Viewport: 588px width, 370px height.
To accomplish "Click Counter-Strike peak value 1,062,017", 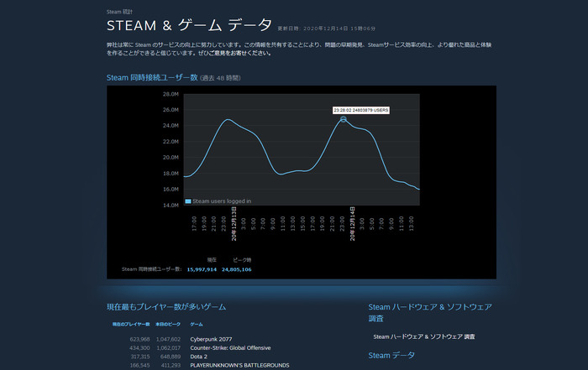I will click(168, 348).
